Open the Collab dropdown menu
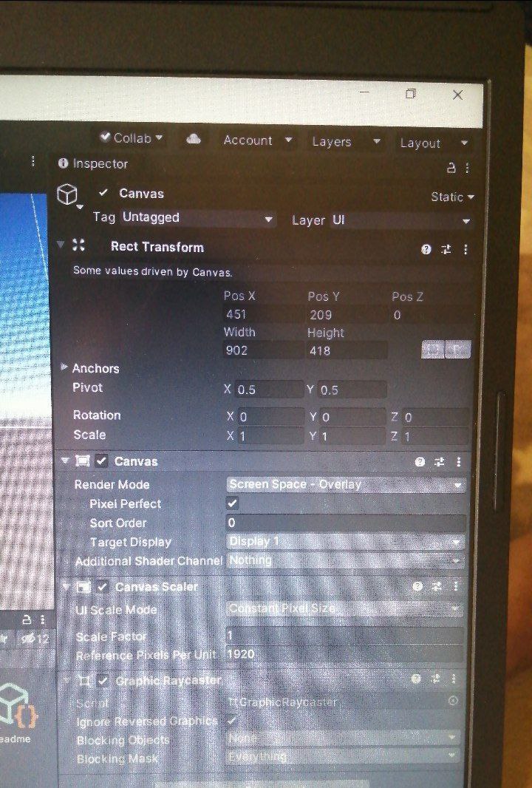Viewport: 532px width, 788px height. 132,137
